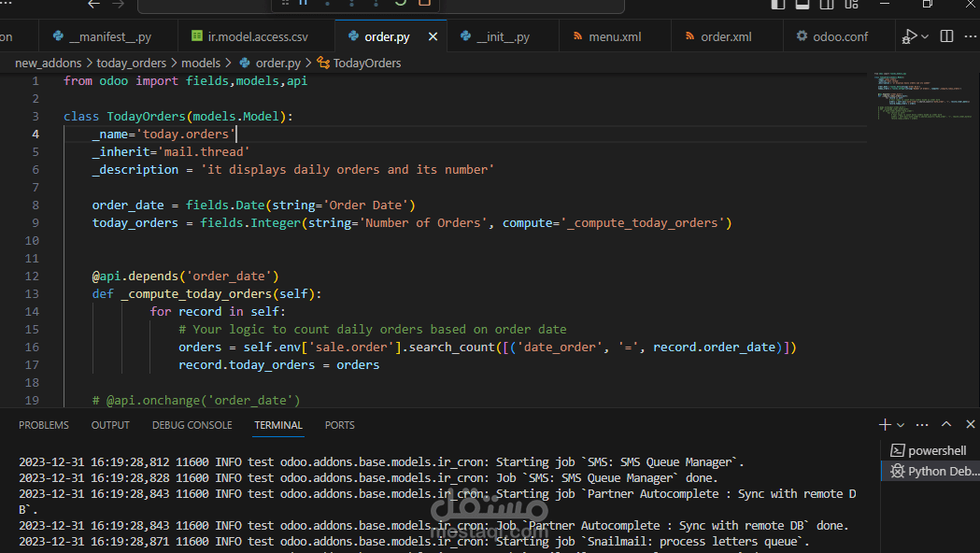Image resolution: width=980 pixels, height=553 pixels.
Task: Click the TodayOrders class breadcrumb
Action: (366, 64)
